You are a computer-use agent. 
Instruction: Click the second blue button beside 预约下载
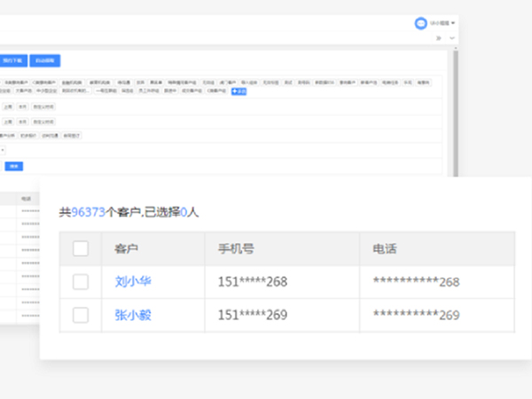tap(43, 60)
